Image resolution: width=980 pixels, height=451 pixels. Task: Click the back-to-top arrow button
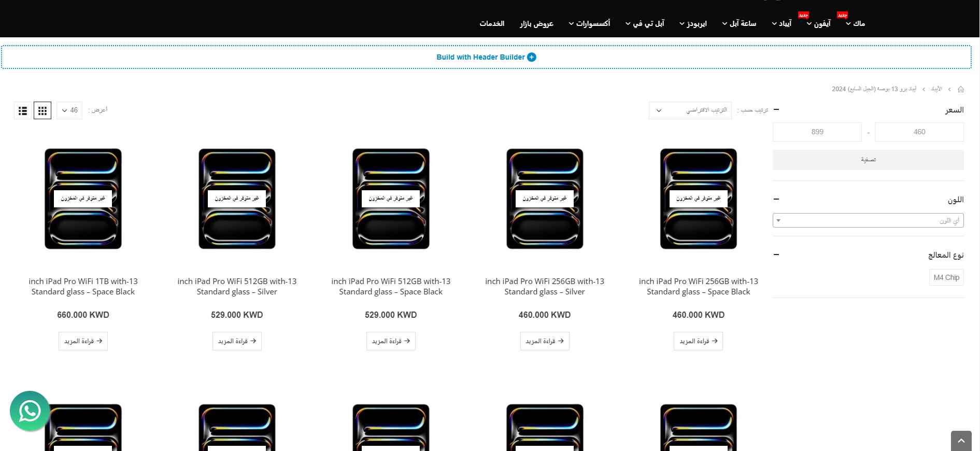tap(961, 441)
